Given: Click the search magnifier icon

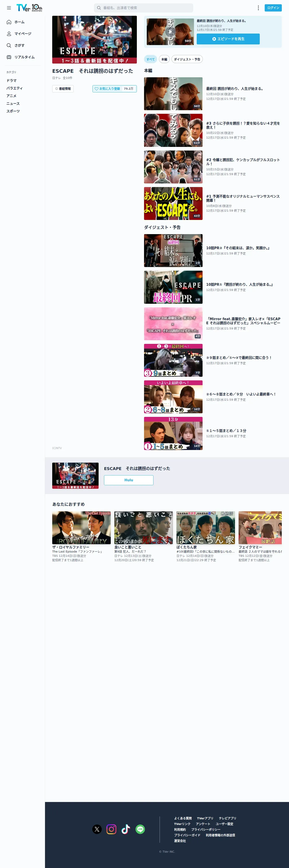Looking at the screenshot, I should tap(99, 8).
